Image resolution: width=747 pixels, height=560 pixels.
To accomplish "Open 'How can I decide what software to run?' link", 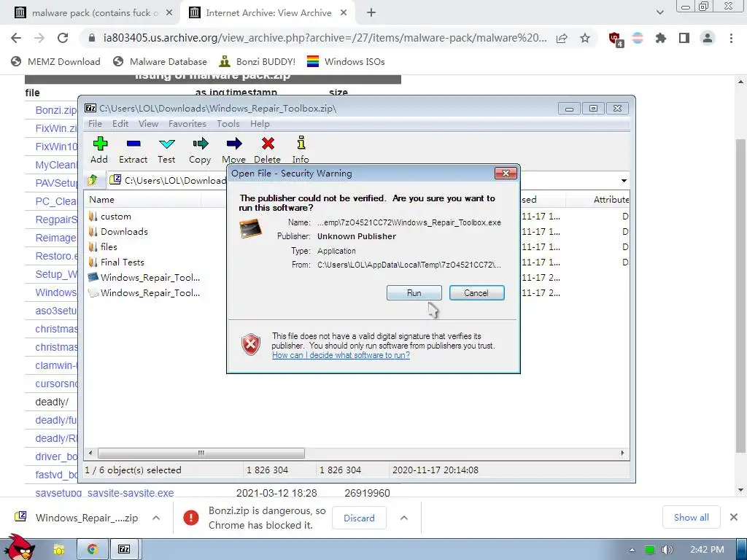I will click(341, 355).
